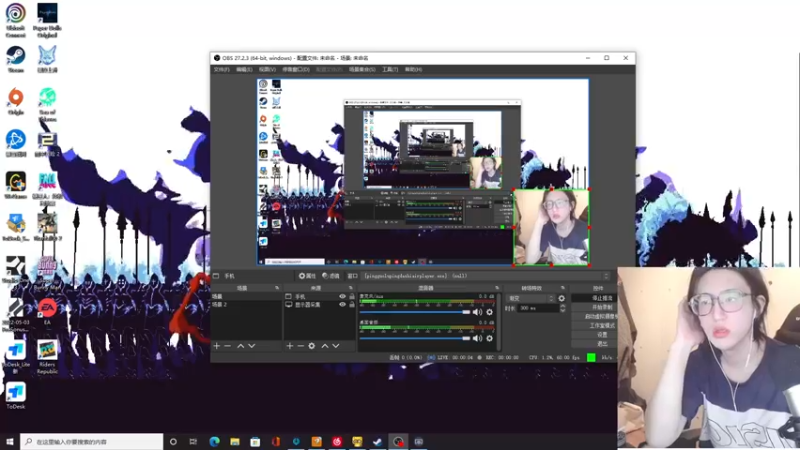Open Task View from taskbar
Viewport: 800px width, 450px height.
[x=193, y=442]
